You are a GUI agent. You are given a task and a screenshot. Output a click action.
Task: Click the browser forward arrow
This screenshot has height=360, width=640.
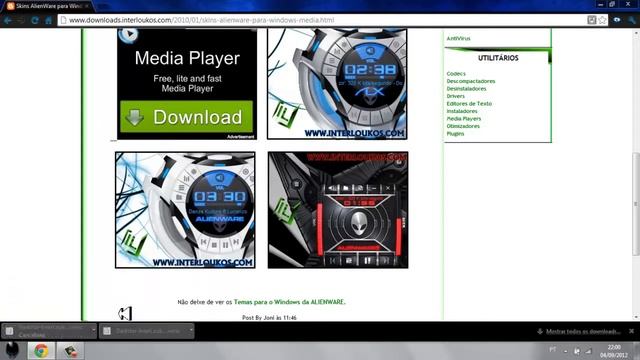21,20
